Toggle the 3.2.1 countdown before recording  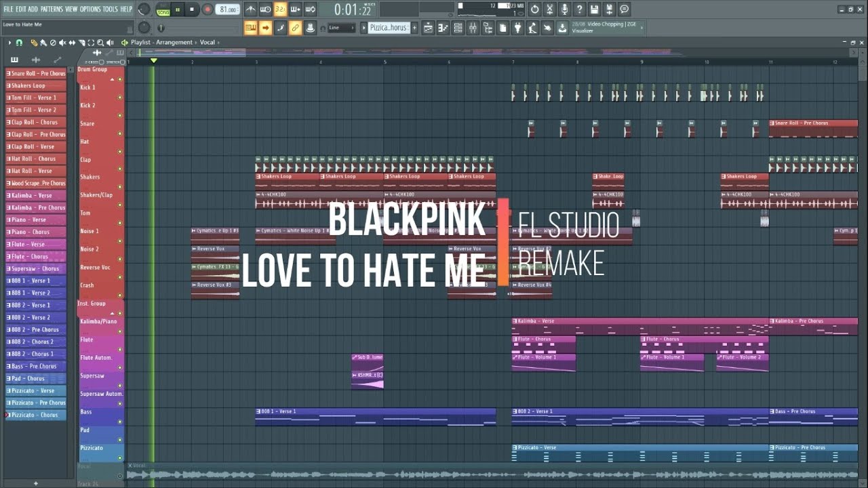click(280, 9)
